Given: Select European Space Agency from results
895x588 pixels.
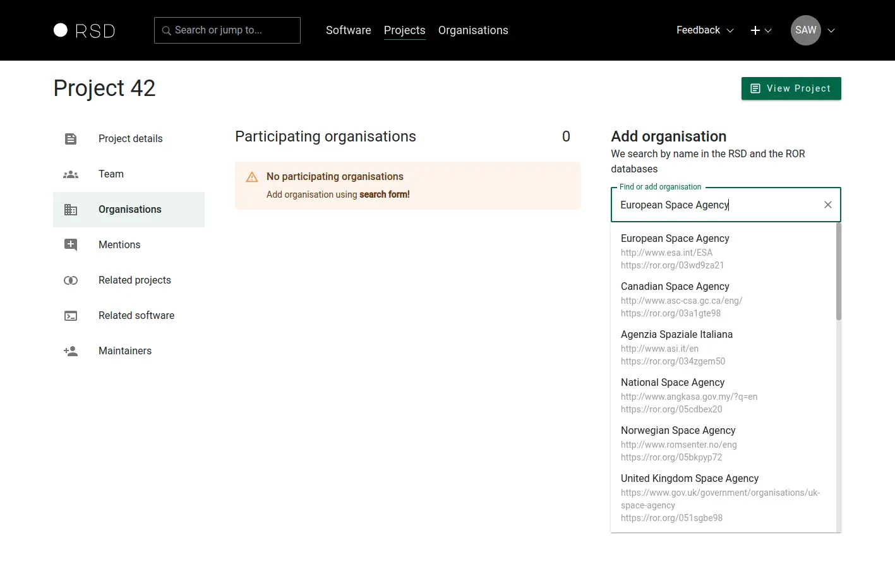Looking at the screenshot, I should click(675, 239).
